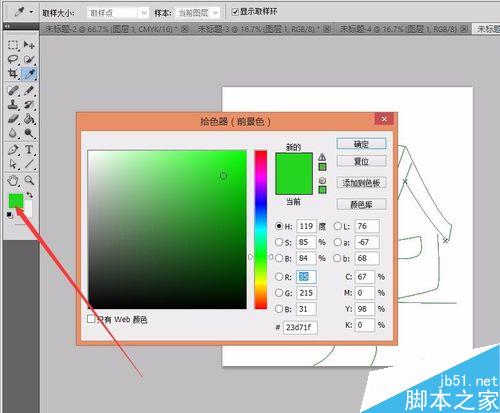500x413 pixels.
Task: Select the Crop tool
Action: pos(13,74)
